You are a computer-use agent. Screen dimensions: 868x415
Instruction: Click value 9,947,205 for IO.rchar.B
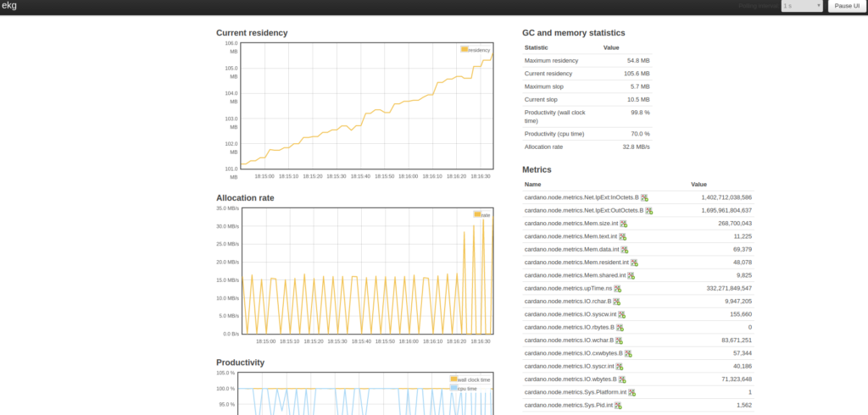[x=738, y=302]
